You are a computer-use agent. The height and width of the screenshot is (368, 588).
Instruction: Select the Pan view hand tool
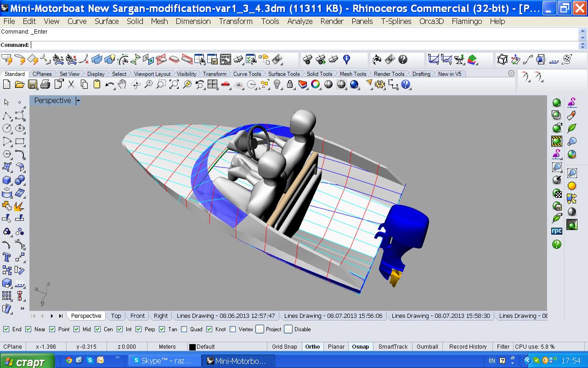coord(122,84)
